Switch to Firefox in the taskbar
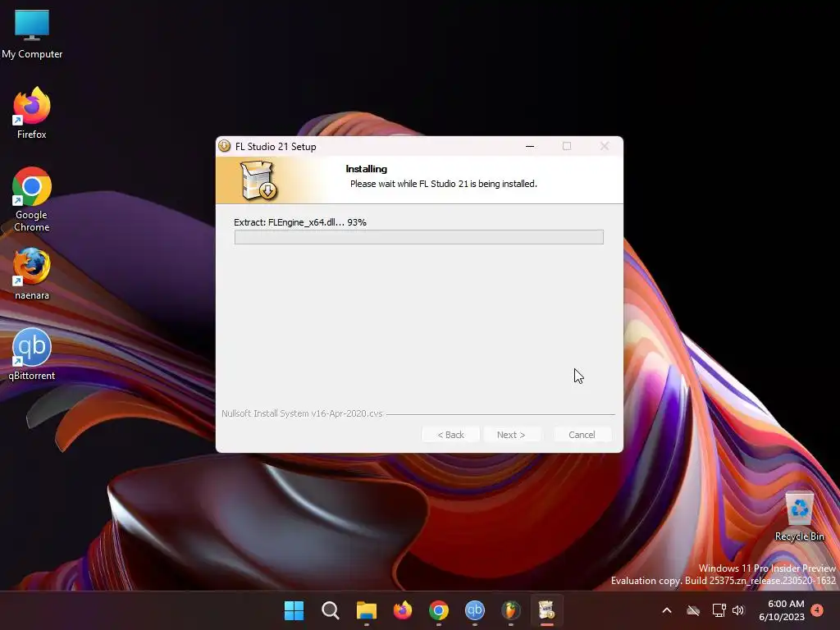The width and height of the screenshot is (840, 630). click(402, 610)
